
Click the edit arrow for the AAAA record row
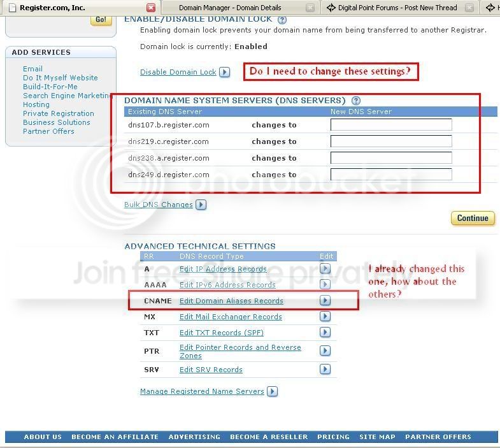325,284
